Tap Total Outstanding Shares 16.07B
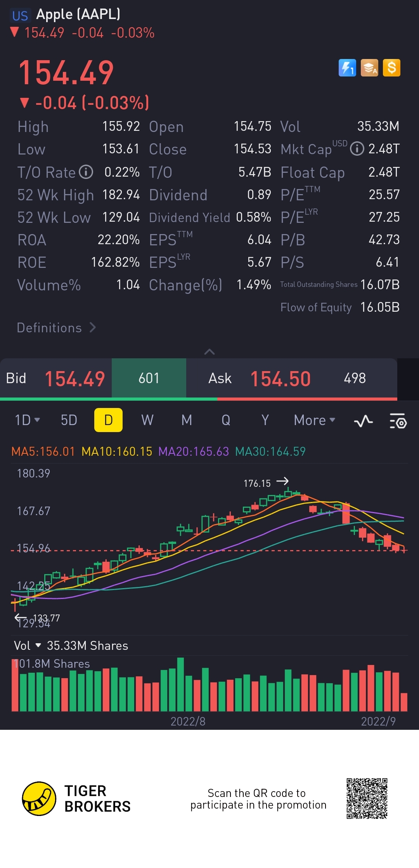Image resolution: width=419 pixels, height=868 pixels. tap(380, 285)
